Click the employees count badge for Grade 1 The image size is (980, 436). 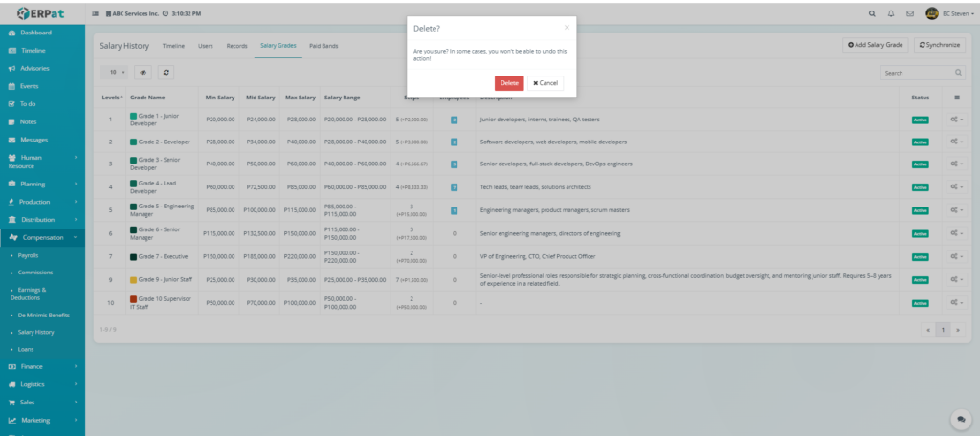454,120
